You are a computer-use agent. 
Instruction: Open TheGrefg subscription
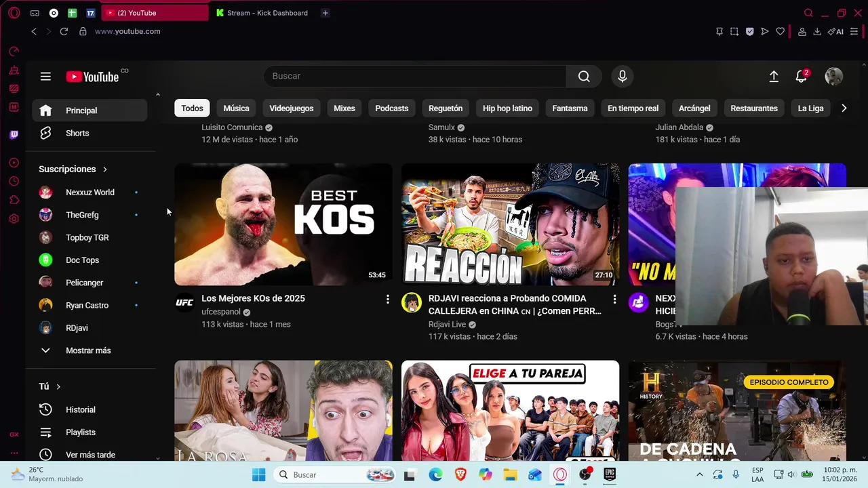click(x=90, y=215)
